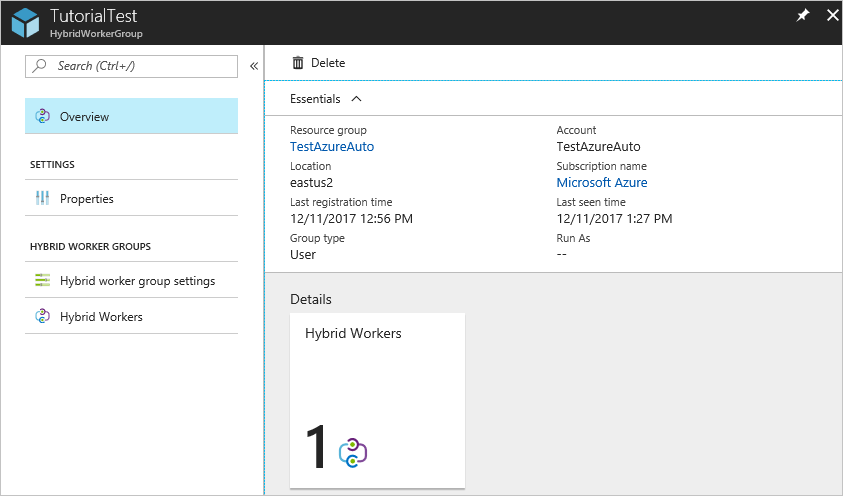This screenshot has height=496, width=843.
Task: Go to the Hybrid Workers menu item
Action: pyautogui.click(x=101, y=317)
